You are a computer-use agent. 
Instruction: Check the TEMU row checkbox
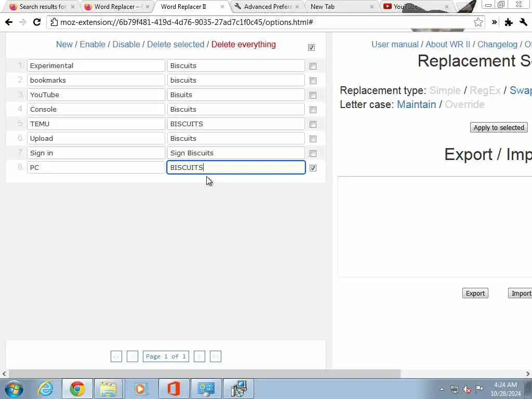[313, 125]
